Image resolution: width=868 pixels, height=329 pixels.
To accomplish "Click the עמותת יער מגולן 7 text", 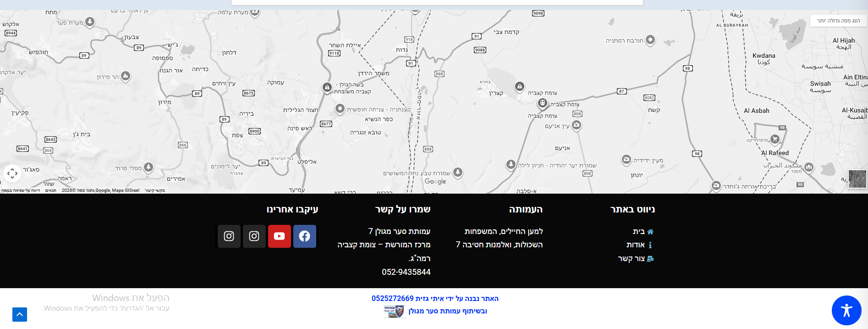I will point(399,232).
